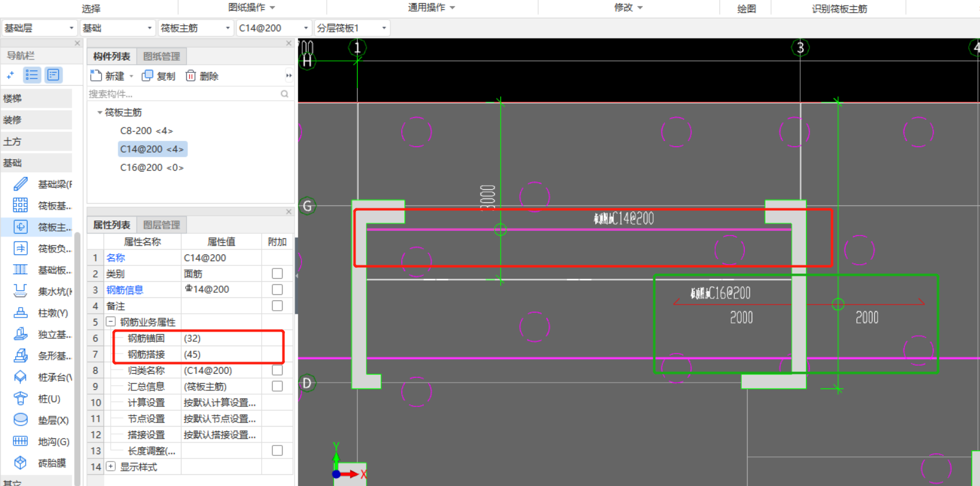Toggle the 钢筋信息 row 附加 checkbox
The image size is (980, 486).
tap(277, 289)
